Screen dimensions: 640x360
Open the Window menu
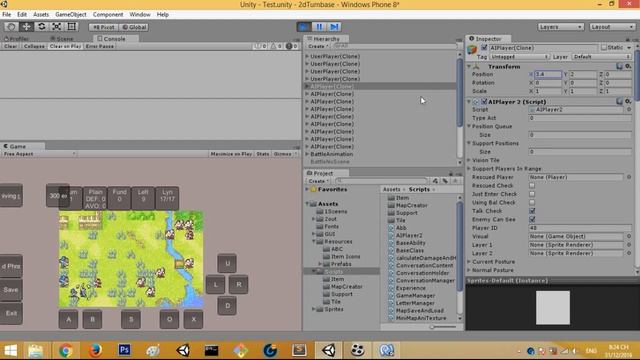(140, 14)
